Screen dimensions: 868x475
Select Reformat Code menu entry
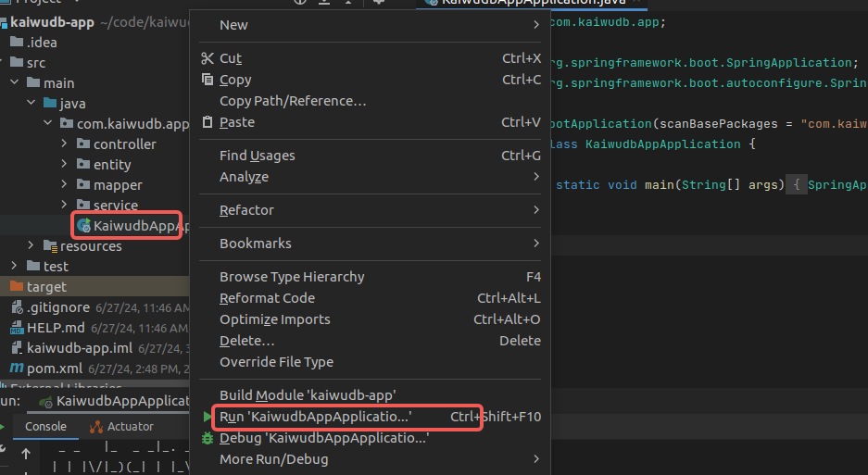[267, 298]
